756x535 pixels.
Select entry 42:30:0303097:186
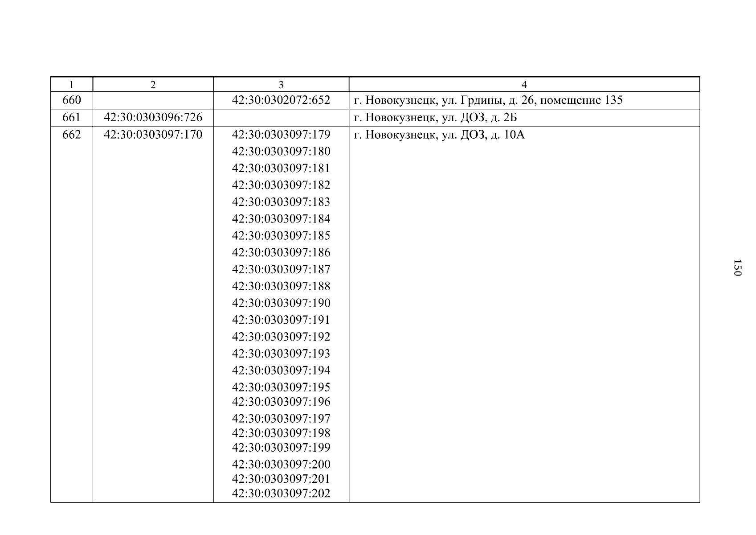click(281, 253)
